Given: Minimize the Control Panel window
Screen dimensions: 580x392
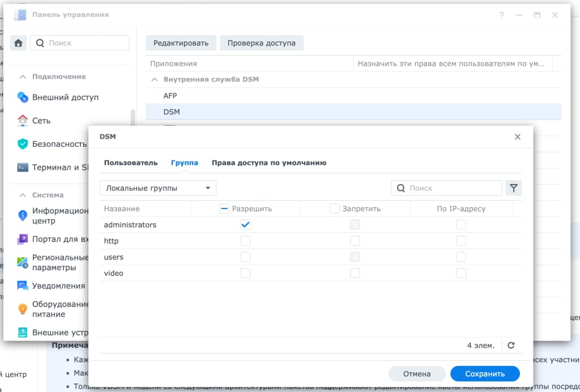Looking at the screenshot, I should tap(519, 15).
